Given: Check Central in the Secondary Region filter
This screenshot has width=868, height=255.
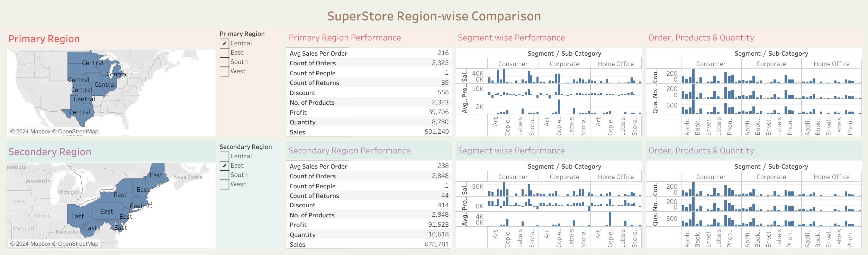Looking at the screenshot, I should click(224, 157).
